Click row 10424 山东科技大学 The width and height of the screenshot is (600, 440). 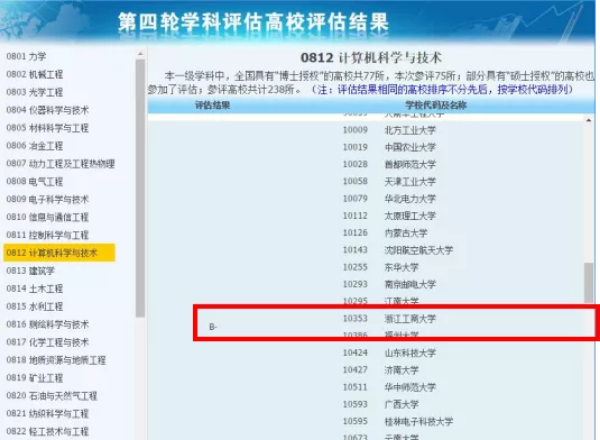tap(389, 353)
